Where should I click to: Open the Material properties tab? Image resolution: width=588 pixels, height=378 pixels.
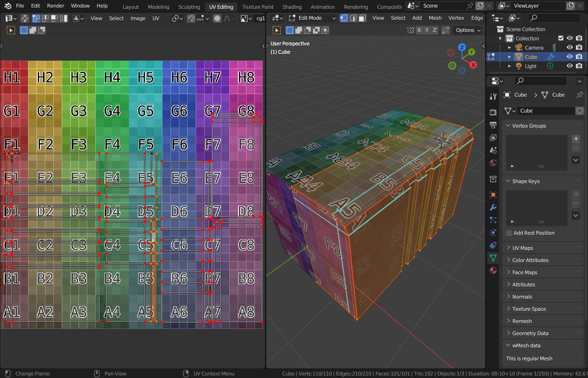[493, 270]
